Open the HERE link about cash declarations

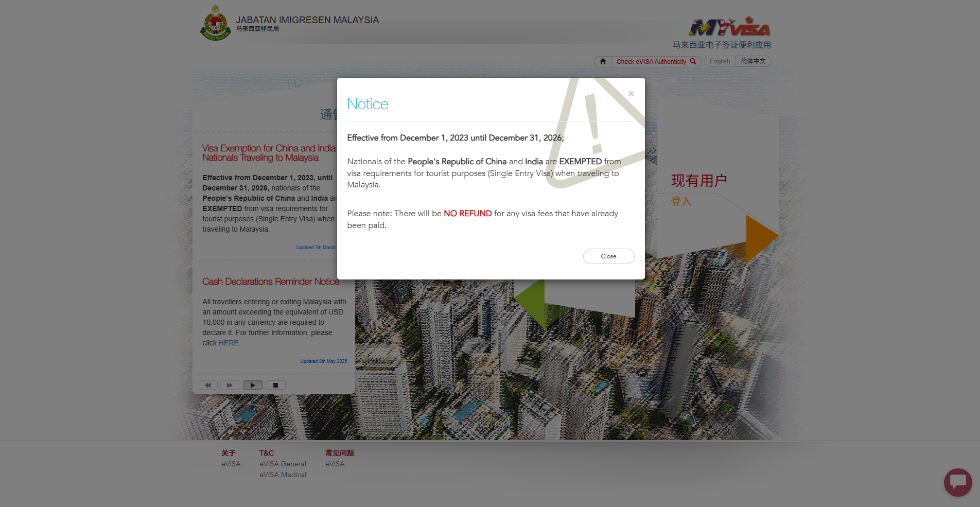(228, 343)
